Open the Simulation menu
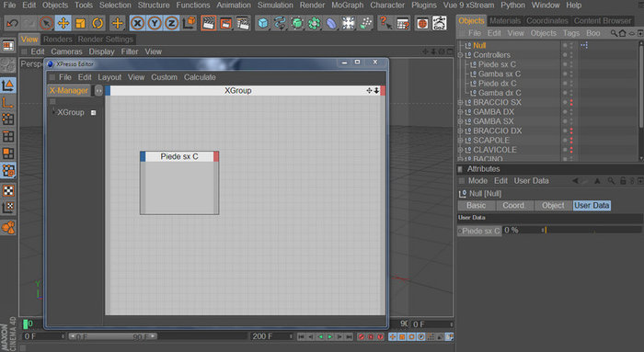 pos(275,6)
